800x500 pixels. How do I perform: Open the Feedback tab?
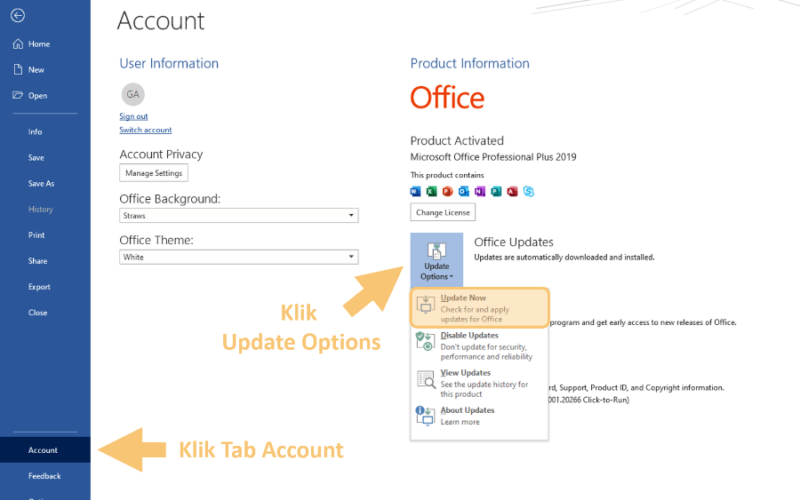pyautogui.click(x=44, y=476)
